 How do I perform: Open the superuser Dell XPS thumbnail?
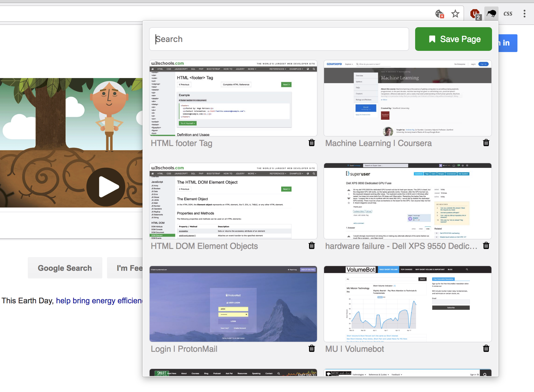click(408, 201)
